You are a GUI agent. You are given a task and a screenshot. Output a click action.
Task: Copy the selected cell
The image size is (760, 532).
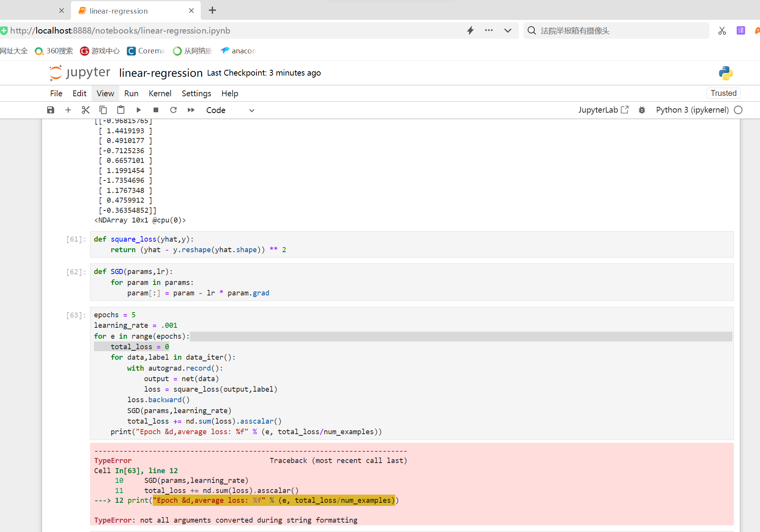pyautogui.click(x=103, y=110)
